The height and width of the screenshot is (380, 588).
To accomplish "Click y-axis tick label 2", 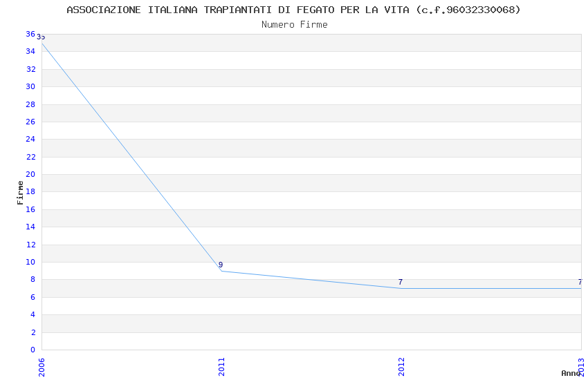I will tap(33, 332).
